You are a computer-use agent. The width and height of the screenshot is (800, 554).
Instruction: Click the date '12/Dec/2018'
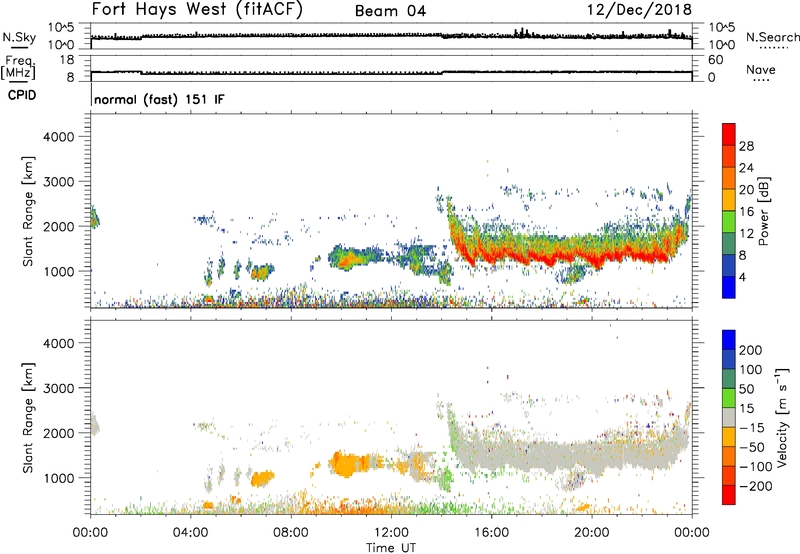(x=639, y=9)
